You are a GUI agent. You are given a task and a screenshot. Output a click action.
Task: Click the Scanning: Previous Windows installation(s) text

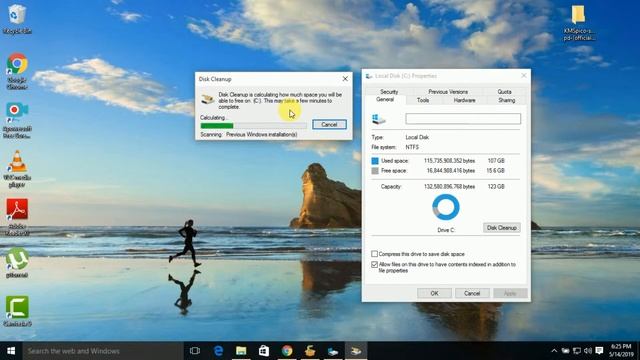coord(249,134)
